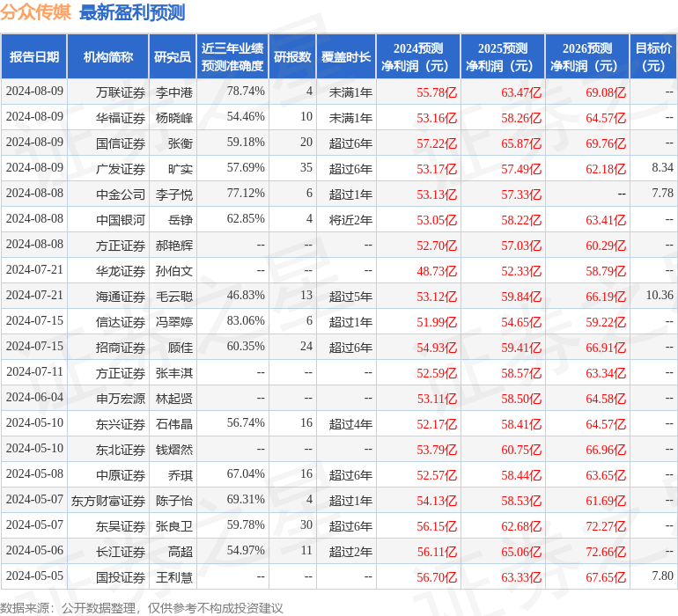Click researcher name 冯翠婷
This screenshot has width=678, height=616.
coord(173,321)
